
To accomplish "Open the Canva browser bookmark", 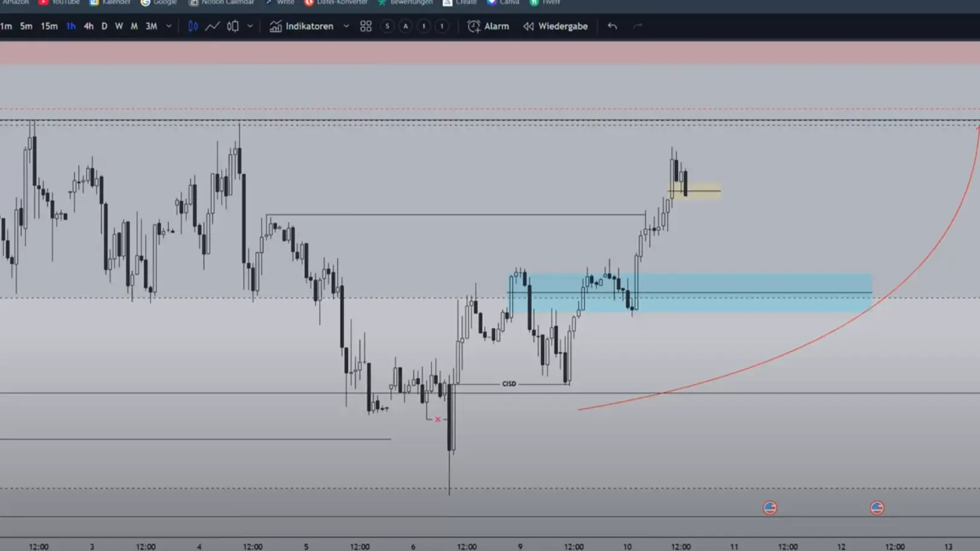I will point(503,2).
